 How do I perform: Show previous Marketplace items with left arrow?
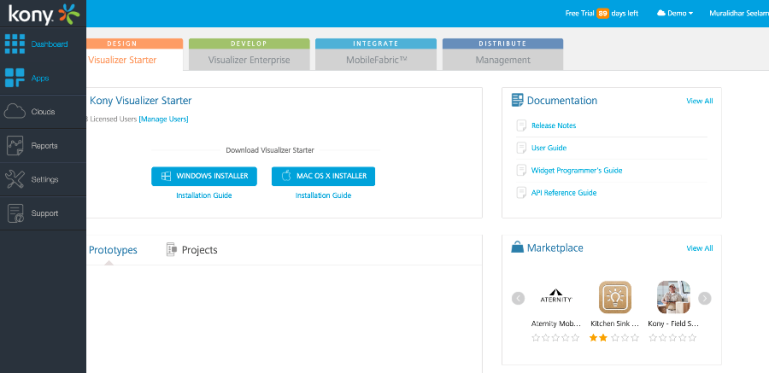coord(518,298)
